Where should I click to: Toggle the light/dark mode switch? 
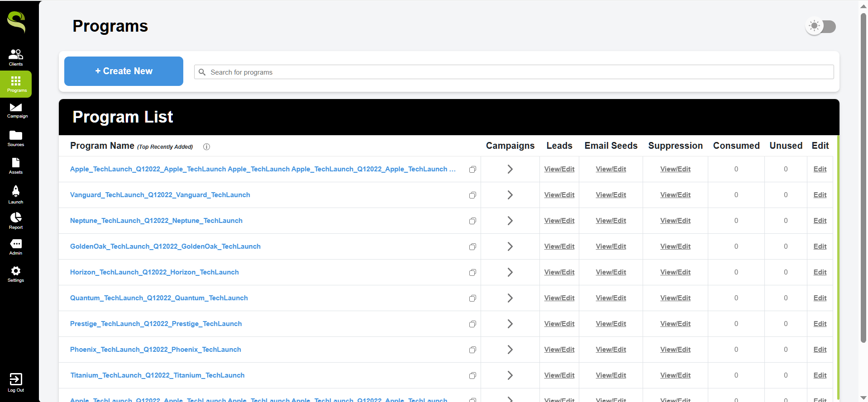tap(820, 26)
